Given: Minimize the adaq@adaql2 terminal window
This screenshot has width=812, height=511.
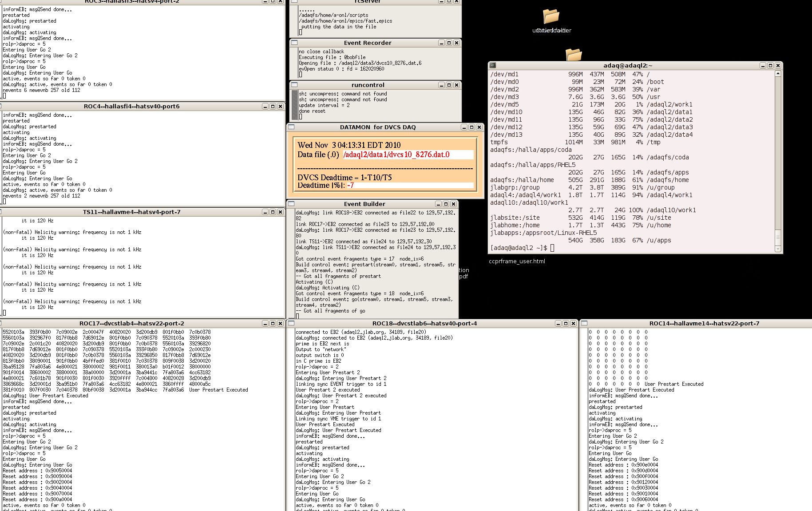Looking at the screenshot, I should [763, 65].
